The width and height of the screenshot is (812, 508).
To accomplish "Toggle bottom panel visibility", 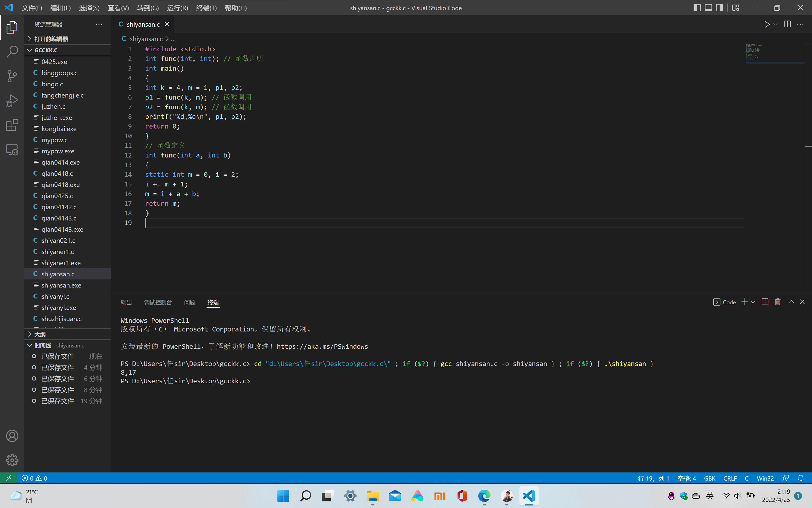I will coord(708,8).
